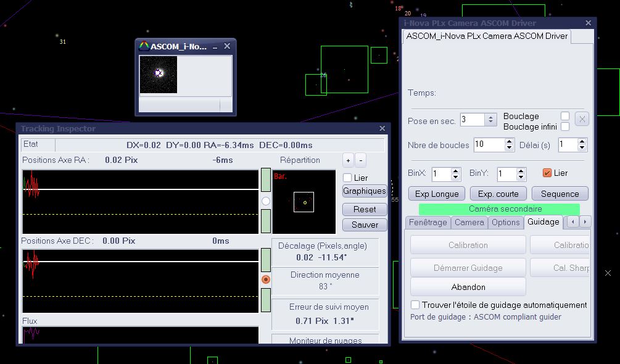Click the Exp Longue button
This screenshot has height=364, width=620.
point(436,194)
